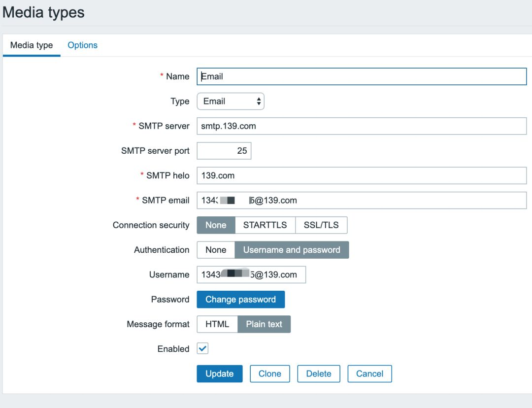Toggle the Enabled checkbox
This screenshot has height=408, width=532.
pyautogui.click(x=202, y=349)
